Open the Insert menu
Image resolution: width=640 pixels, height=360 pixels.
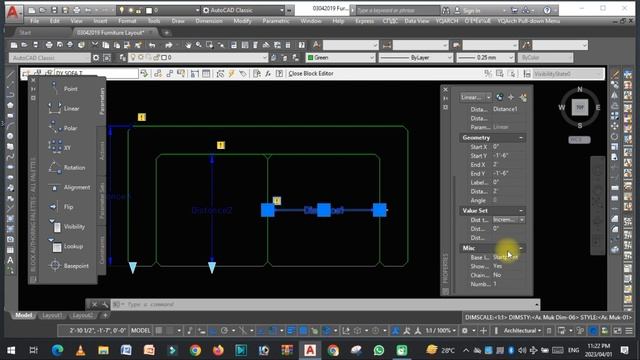pos(100,21)
